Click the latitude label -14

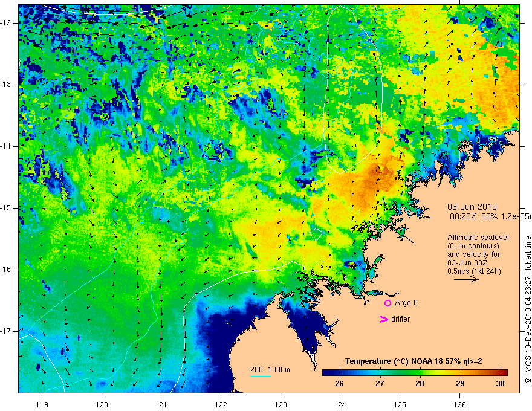[6, 146]
